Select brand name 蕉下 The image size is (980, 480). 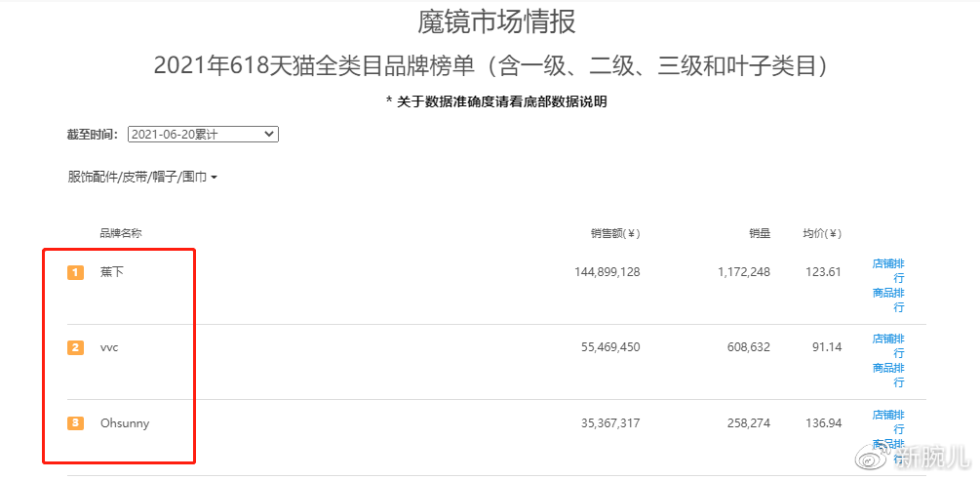pyautogui.click(x=112, y=272)
